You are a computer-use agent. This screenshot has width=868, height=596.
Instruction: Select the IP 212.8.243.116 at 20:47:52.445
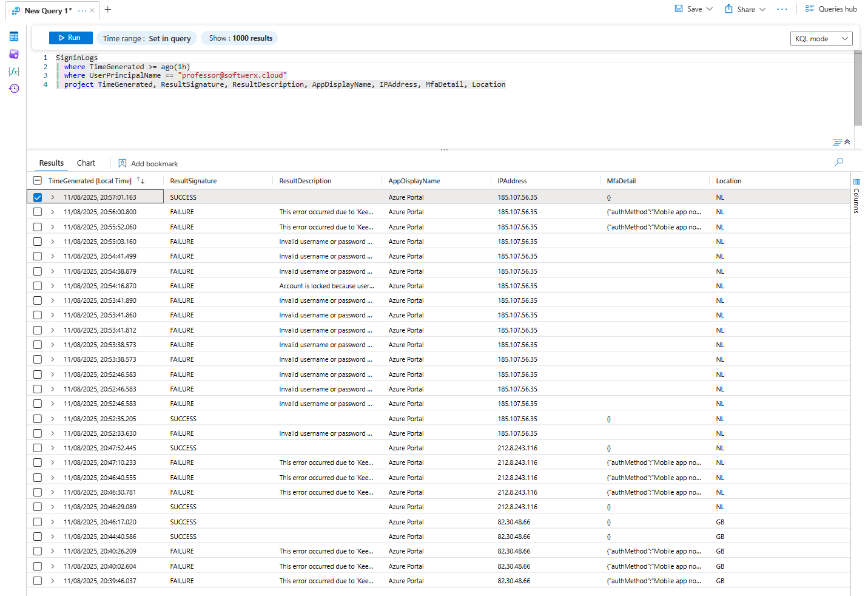(517, 448)
